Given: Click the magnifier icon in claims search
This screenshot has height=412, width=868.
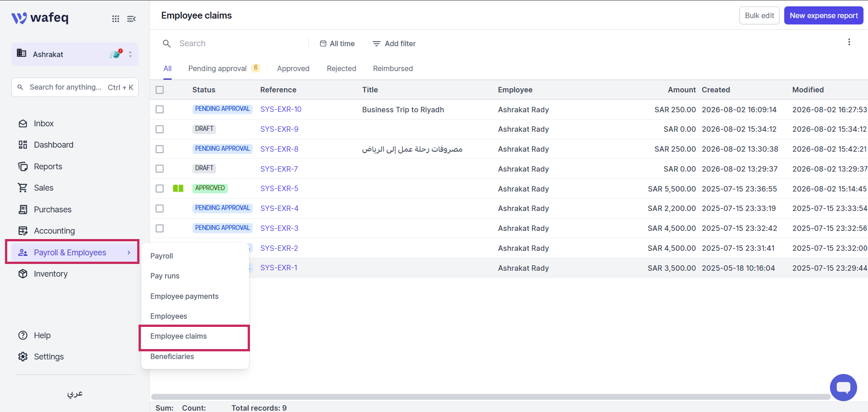Looking at the screenshot, I should tap(167, 43).
